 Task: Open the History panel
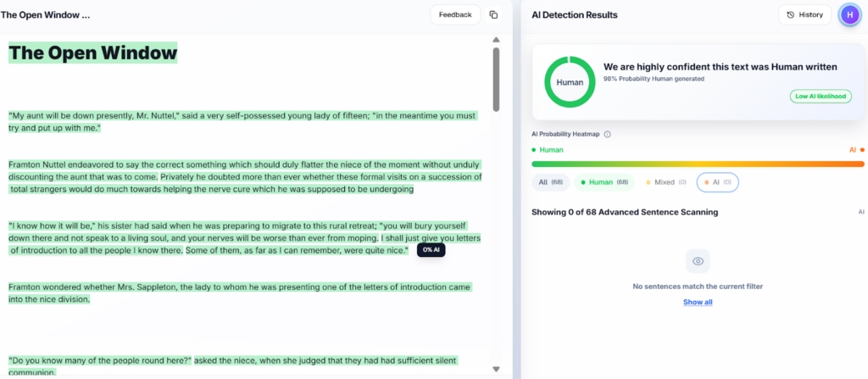pyautogui.click(x=805, y=15)
